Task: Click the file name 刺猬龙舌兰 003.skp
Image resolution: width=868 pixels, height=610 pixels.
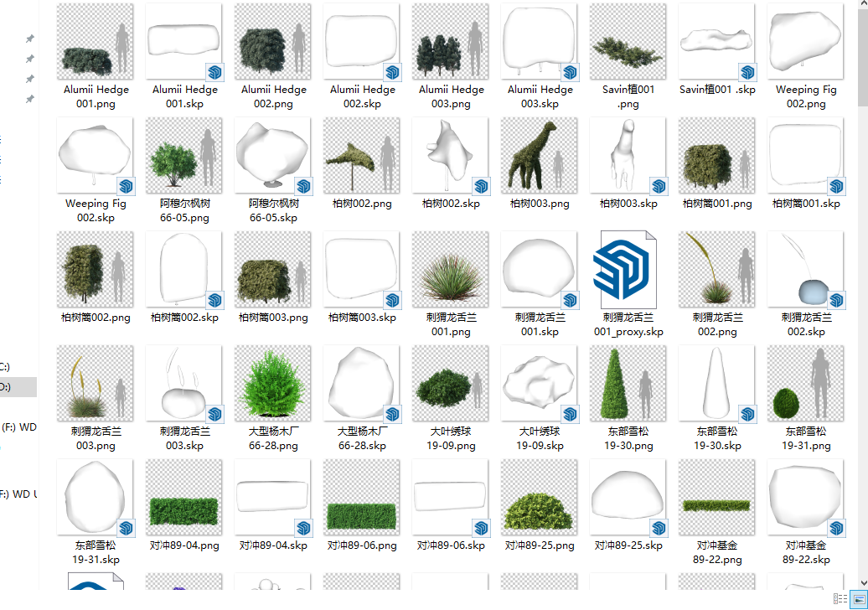Action: click(183, 438)
